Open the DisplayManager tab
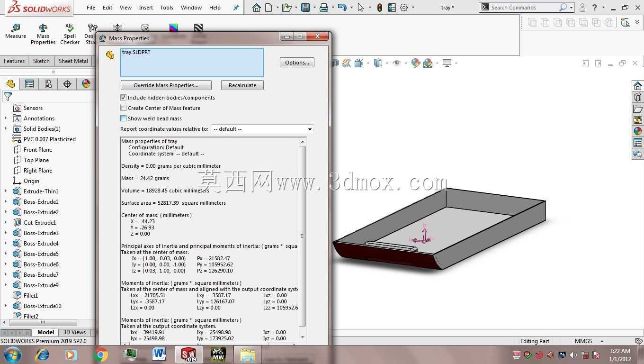The height and width of the screenshot is (364, 644). pyautogui.click(x=86, y=84)
